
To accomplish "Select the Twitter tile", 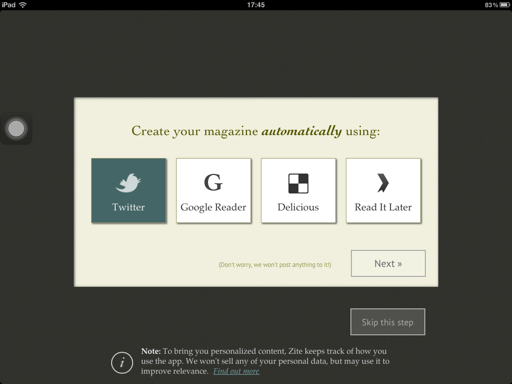I will [129, 190].
